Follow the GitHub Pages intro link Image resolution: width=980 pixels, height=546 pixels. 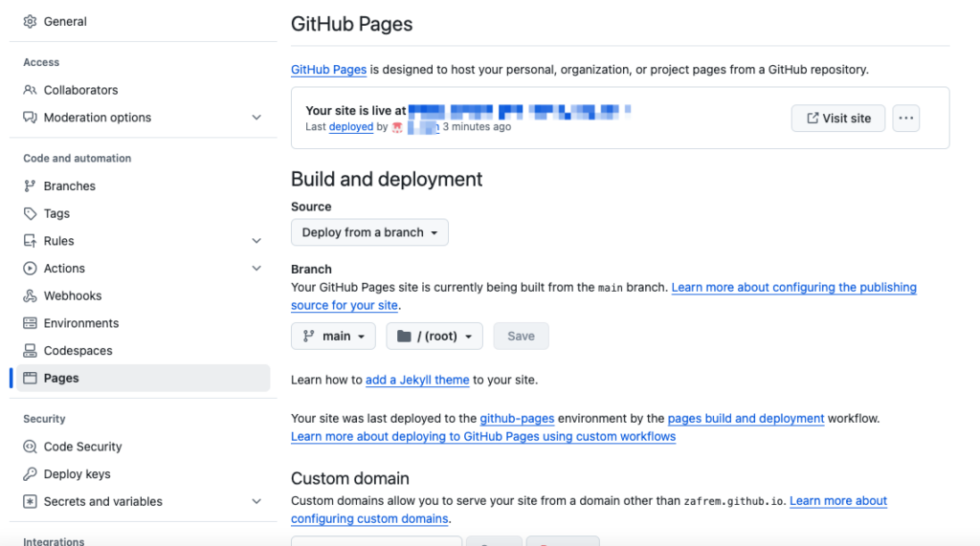329,70
